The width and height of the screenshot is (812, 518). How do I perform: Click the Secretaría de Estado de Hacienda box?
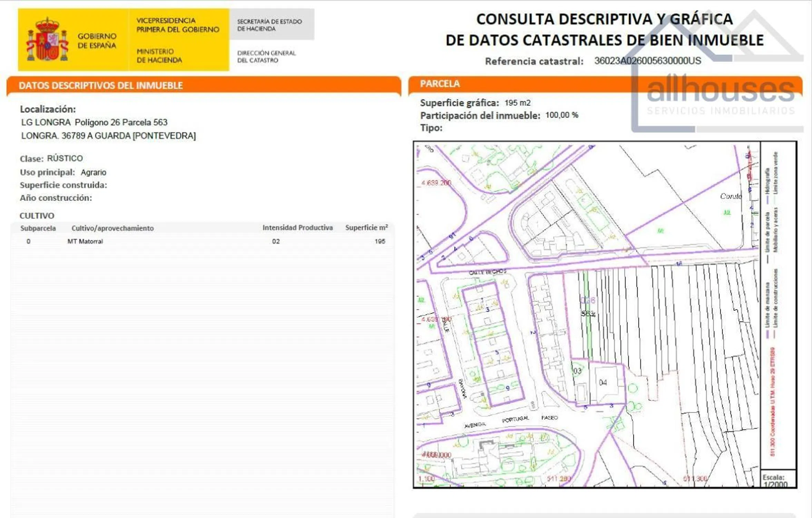click(x=272, y=25)
